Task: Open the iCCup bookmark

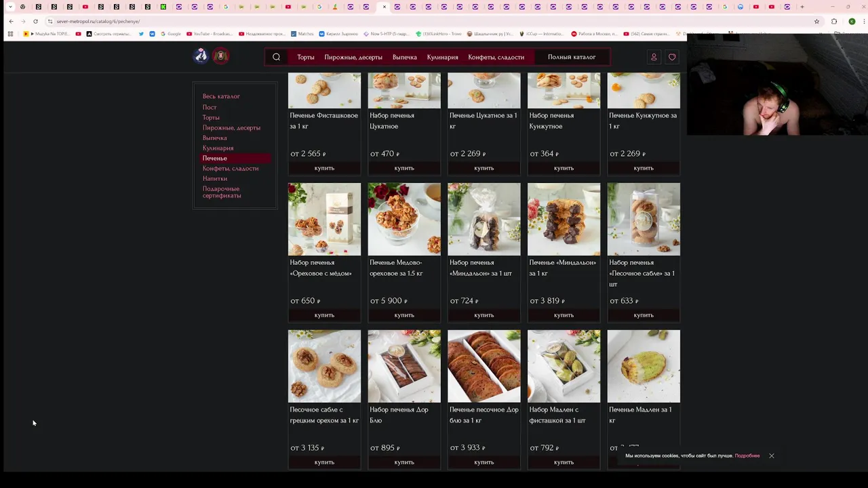Action: point(541,33)
